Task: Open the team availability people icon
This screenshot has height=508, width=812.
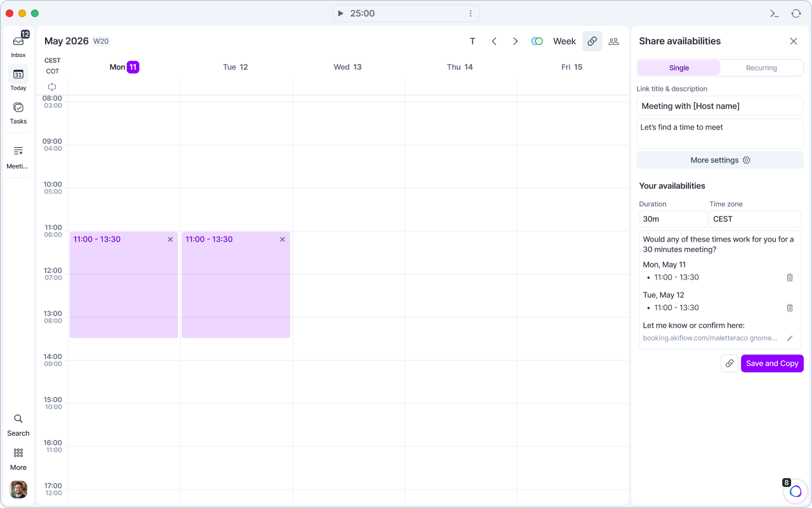Action: pyautogui.click(x=613, y=41)
